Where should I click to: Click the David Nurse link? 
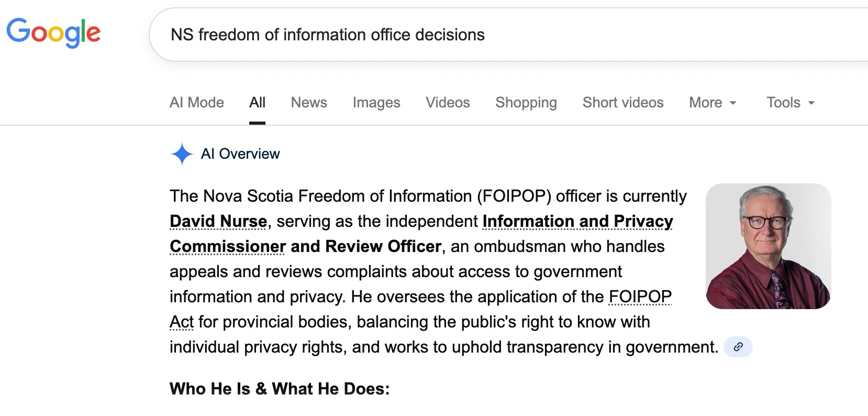click(218, 222)
